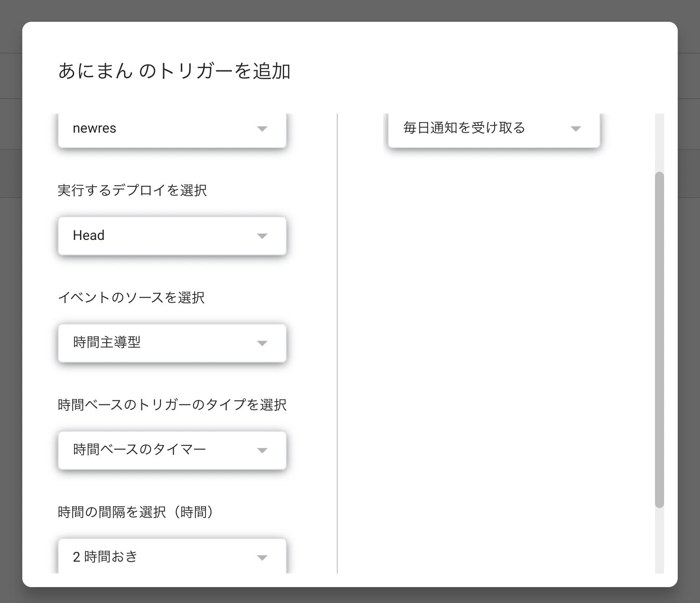The width and height of the screenshot is (700, 603).
Task: Click the 時間の間隔を選択（時間） label
Action: 136,512
